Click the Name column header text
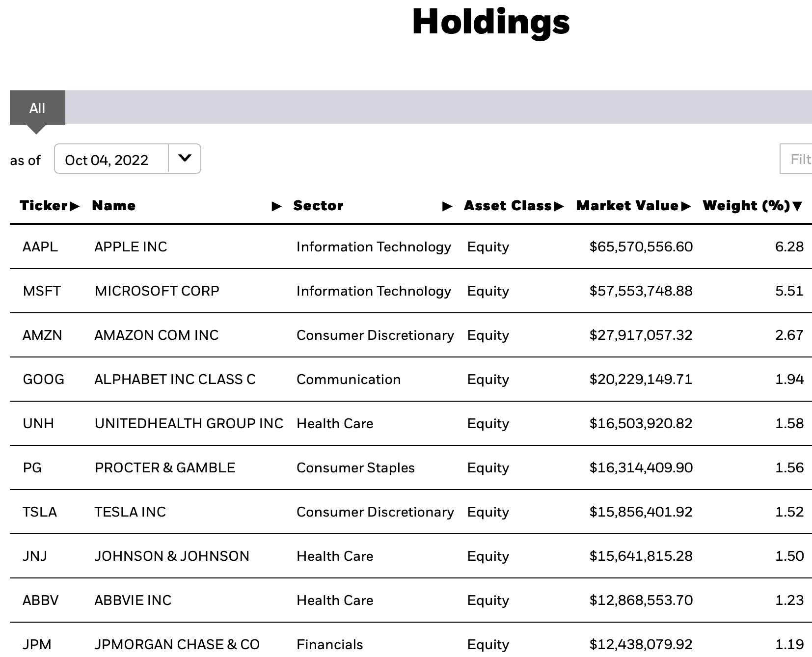Viewport: 812px width, 657px height. click(114, 206)
